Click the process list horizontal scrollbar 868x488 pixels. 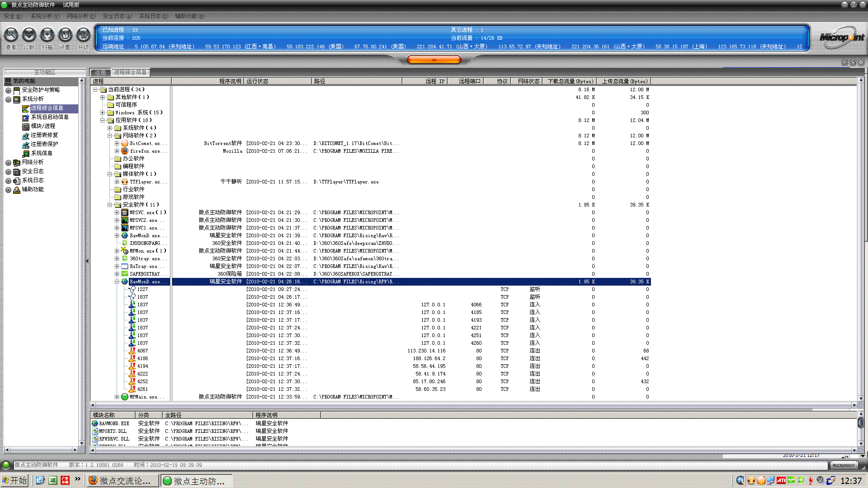pos(473,405)
